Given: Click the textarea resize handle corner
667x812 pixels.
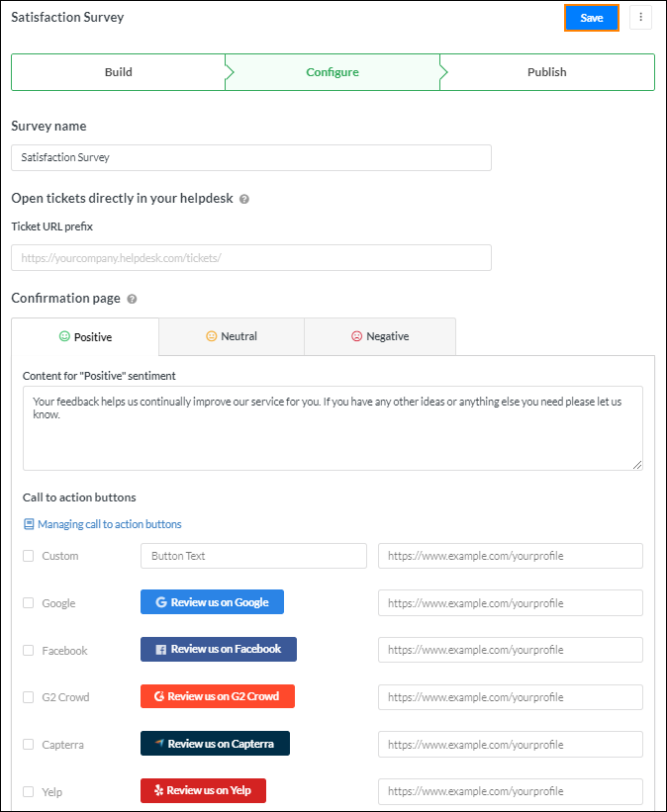Looking at the screenshot, I should click(x=637, y=465).
